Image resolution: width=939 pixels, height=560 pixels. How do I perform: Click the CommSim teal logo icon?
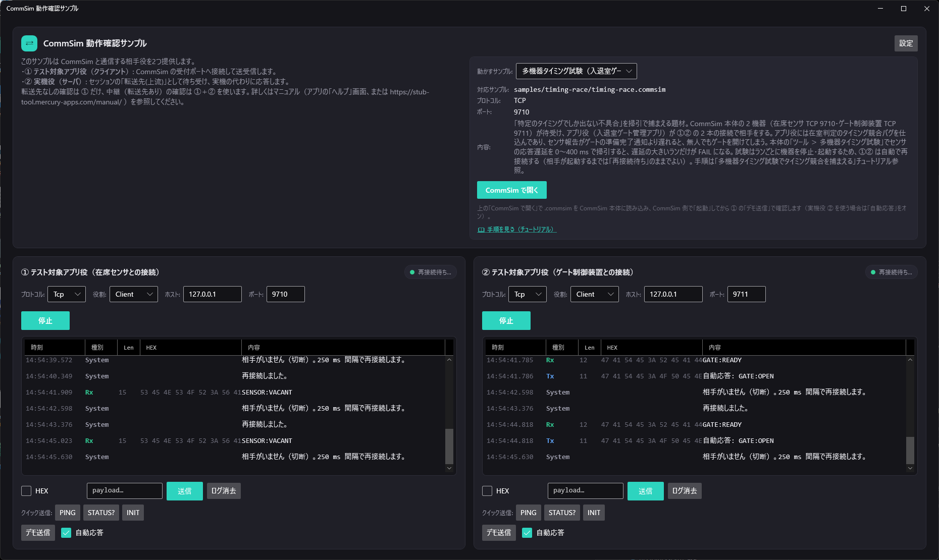[x=29, y=43]
